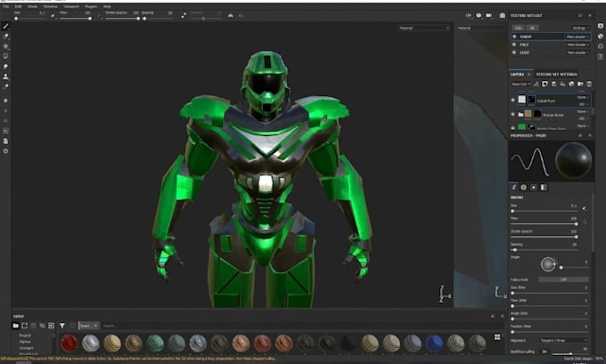Add a folder in Layers toolbar
The height and width of the screenshot is (364, 606).
tap(580, 84)
